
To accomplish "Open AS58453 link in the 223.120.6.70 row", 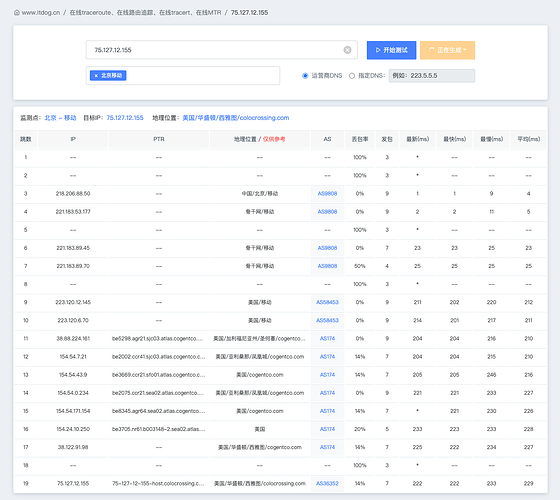I will click(327, 320).
